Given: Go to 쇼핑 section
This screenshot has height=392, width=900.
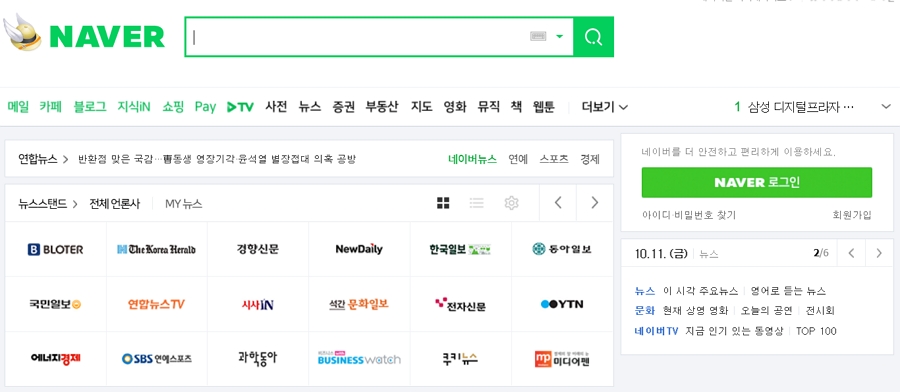Looking at the screenshot, I should click(173, 107).
